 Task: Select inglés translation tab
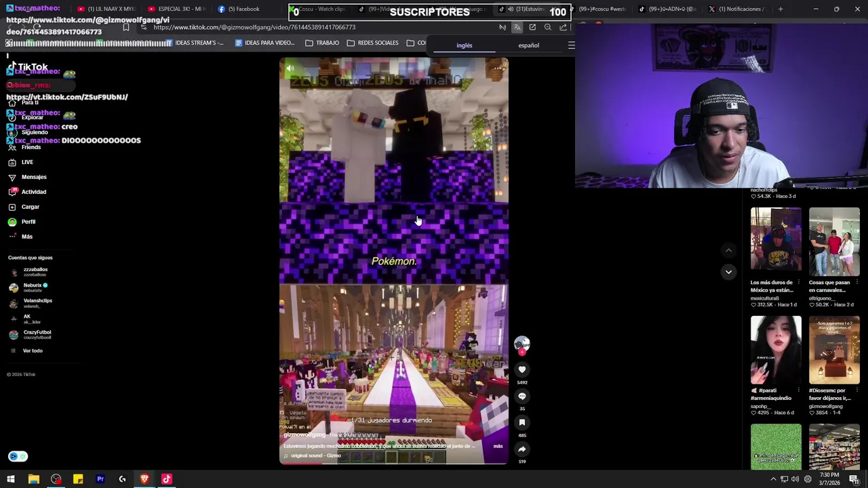[x=464, y=45]
